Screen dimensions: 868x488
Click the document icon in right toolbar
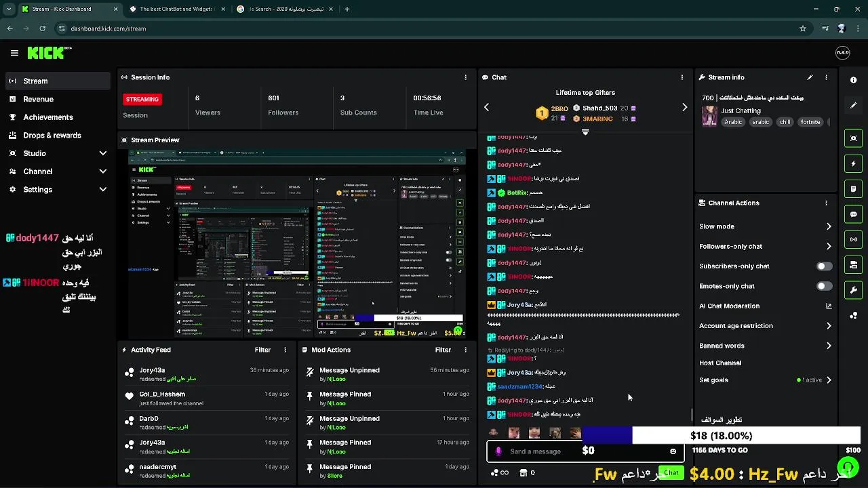click(853, 189)
